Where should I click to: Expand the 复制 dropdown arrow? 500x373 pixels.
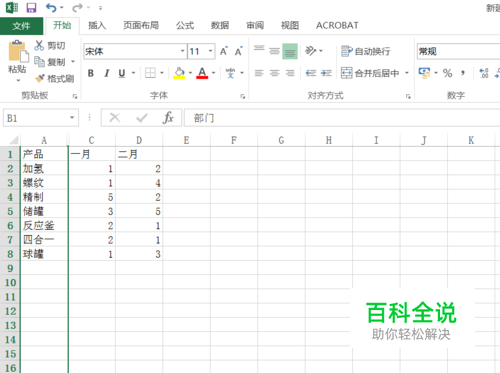coord(73,62)
